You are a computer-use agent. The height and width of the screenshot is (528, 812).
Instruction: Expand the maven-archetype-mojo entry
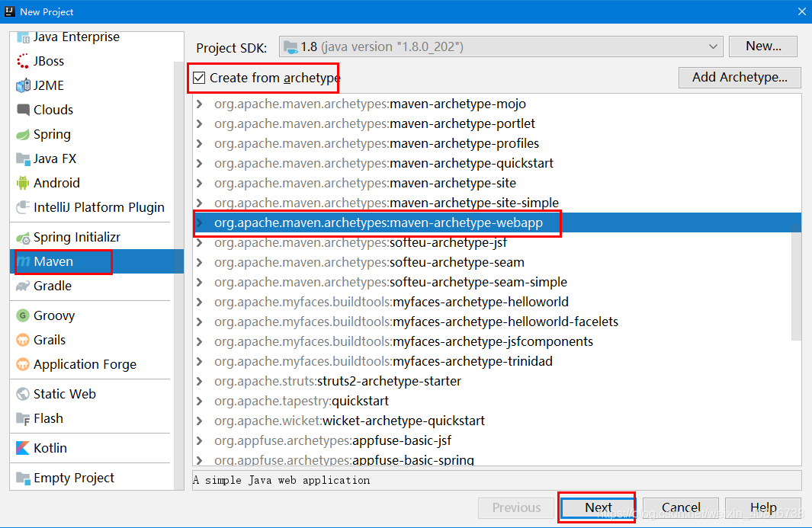tap(200, 104)
